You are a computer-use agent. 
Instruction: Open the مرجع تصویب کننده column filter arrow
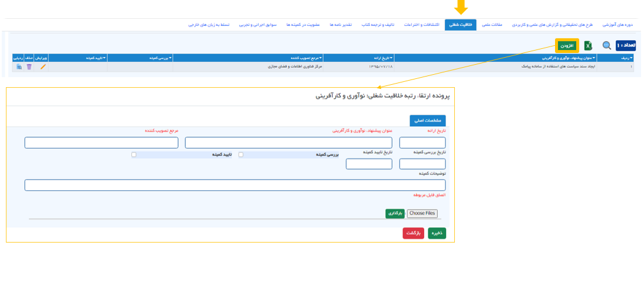coord(321,58)
